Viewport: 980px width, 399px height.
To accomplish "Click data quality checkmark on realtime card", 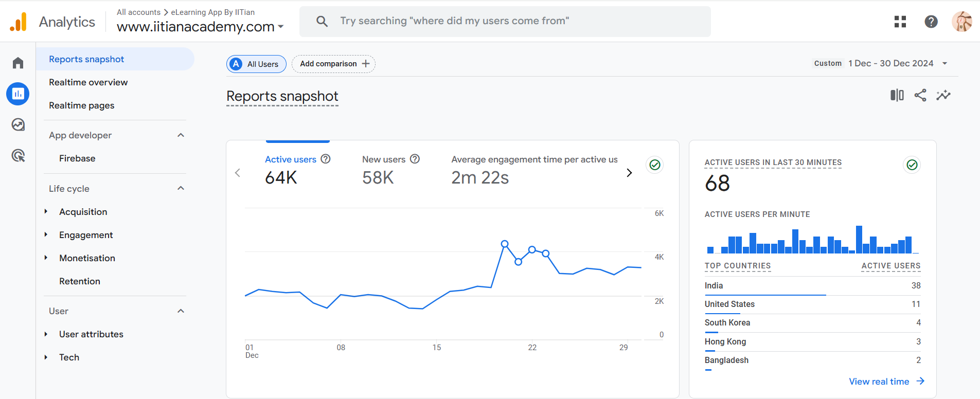I will click(x=912, y=165).
